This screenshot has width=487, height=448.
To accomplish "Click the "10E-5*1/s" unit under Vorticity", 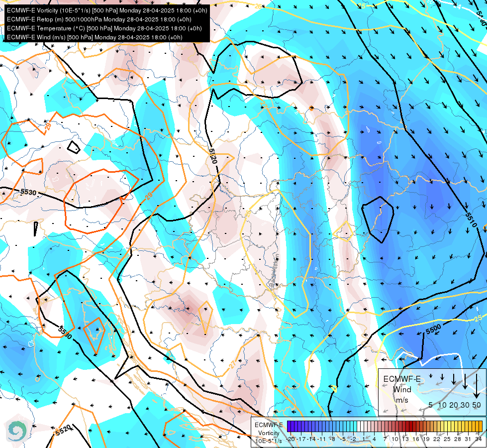I will (x=269, y=441).
